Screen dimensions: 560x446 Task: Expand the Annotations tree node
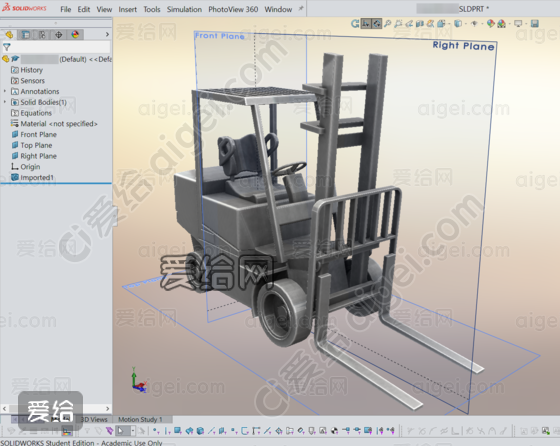(5, 91)
